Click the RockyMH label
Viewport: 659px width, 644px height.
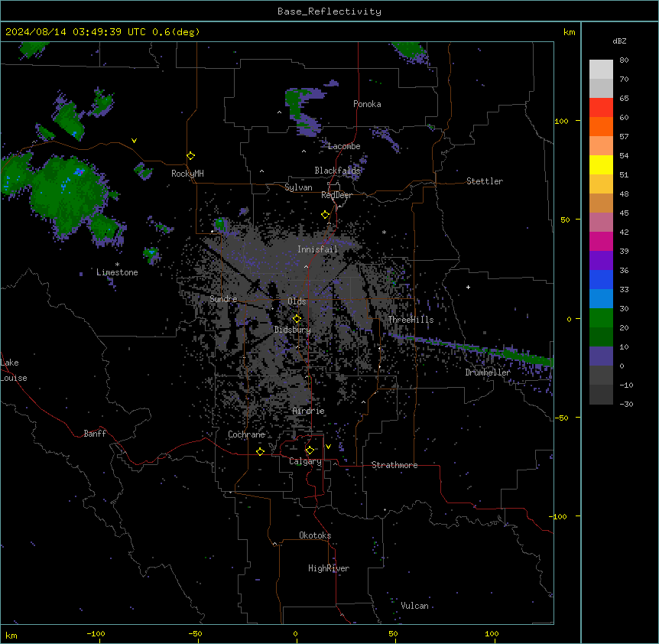click(x=187, y=174)
